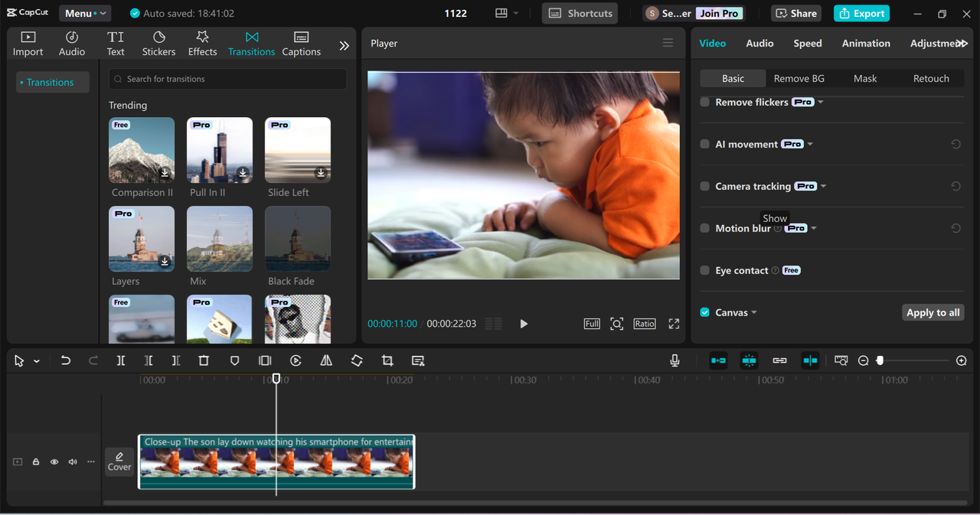Uncheck the Canvas checkbox
The image size is (980, 515).
[x=704, y=312]
